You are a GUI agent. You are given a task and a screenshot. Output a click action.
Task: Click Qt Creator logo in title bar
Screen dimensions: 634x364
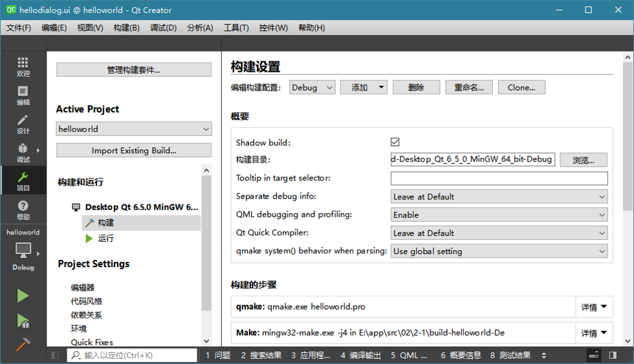(x=11, y=10)
